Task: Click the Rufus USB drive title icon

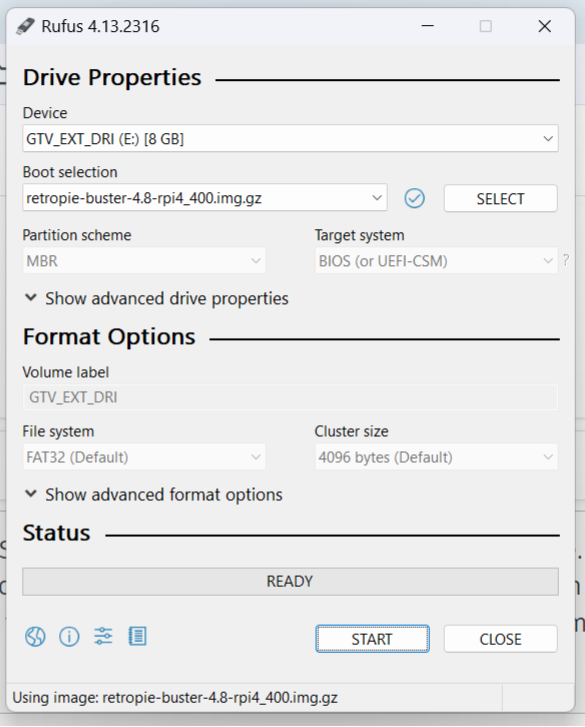Action: (x=25, y=26)
